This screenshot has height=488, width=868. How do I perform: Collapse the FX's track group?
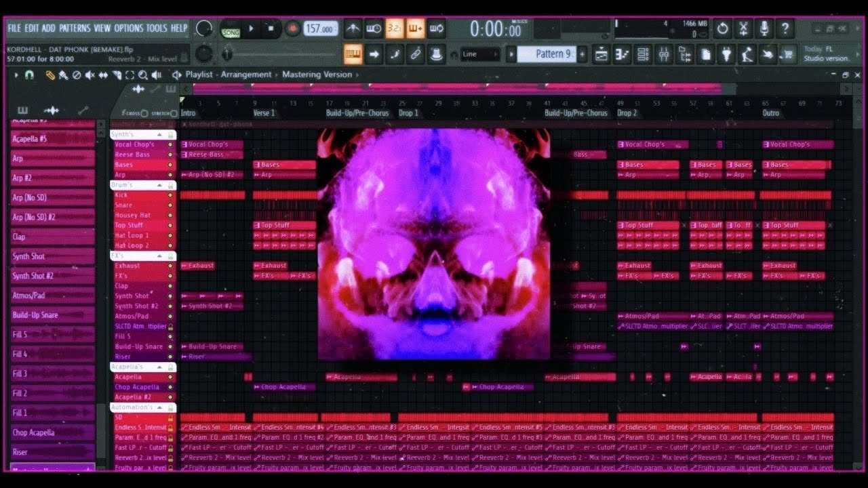coord(161,256)
